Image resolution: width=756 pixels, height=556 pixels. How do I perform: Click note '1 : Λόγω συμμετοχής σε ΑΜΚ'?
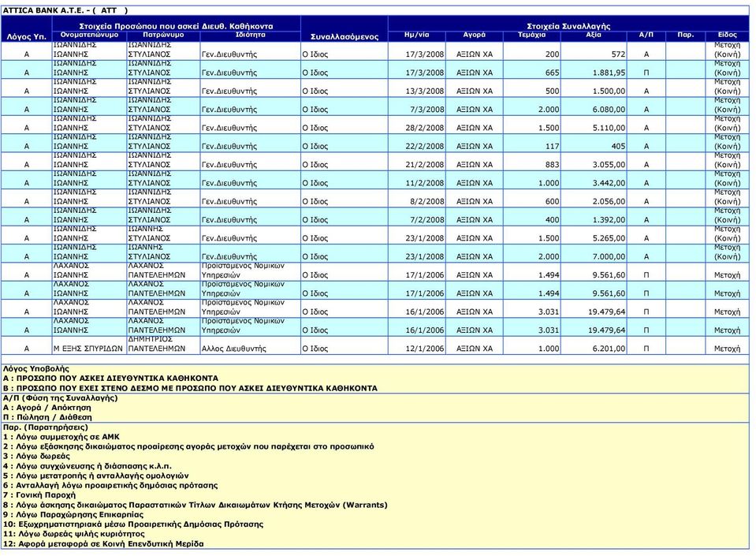61,437
